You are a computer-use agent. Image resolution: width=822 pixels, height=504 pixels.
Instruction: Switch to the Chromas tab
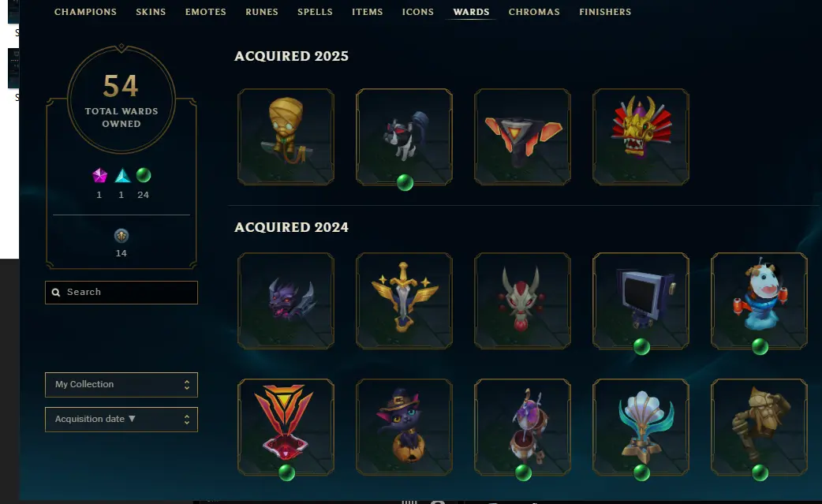[534, 12]
